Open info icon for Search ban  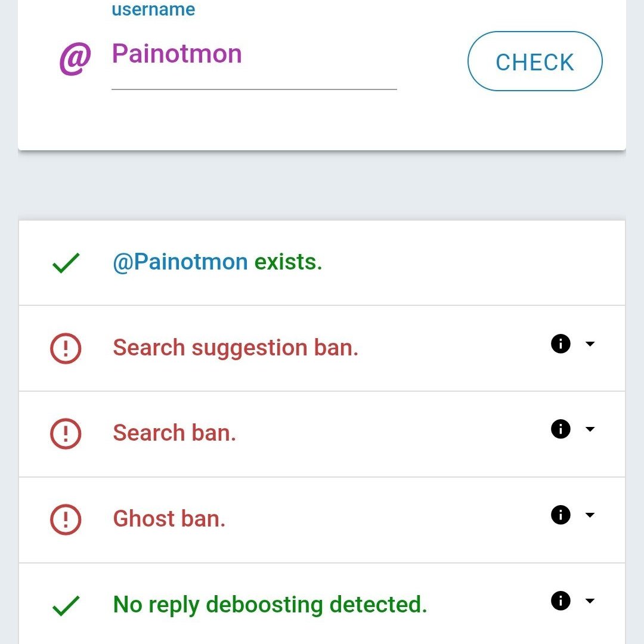coord(561,429)
